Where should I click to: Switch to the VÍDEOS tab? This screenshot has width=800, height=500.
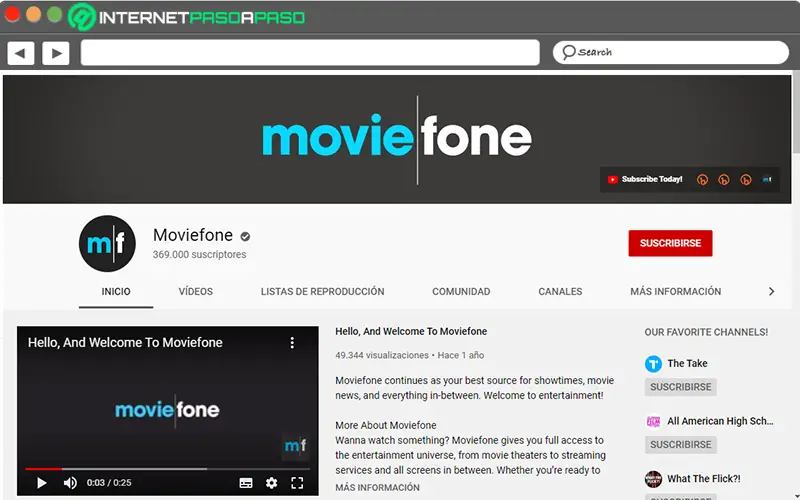click(195, 291)
